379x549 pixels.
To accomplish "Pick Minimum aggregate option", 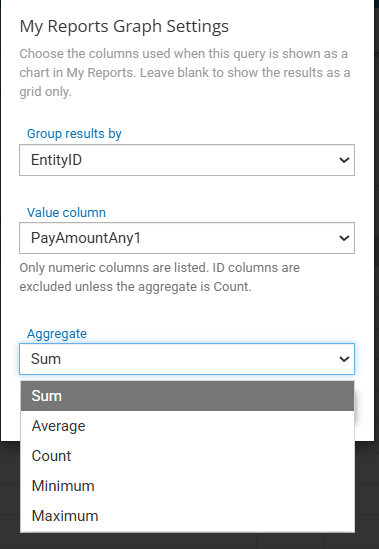I will click(x=187, y=486).
